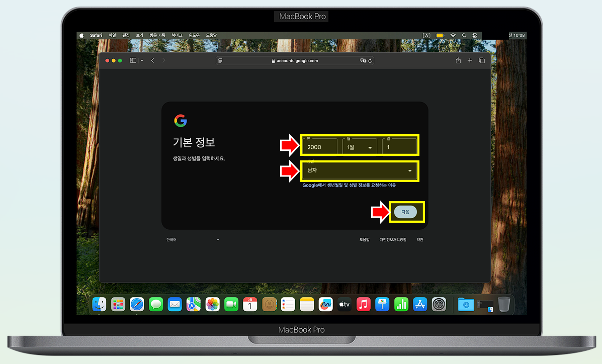Open Launchpad in the Dock
This screenshot has height=364, width=602.
coord(118,305)
